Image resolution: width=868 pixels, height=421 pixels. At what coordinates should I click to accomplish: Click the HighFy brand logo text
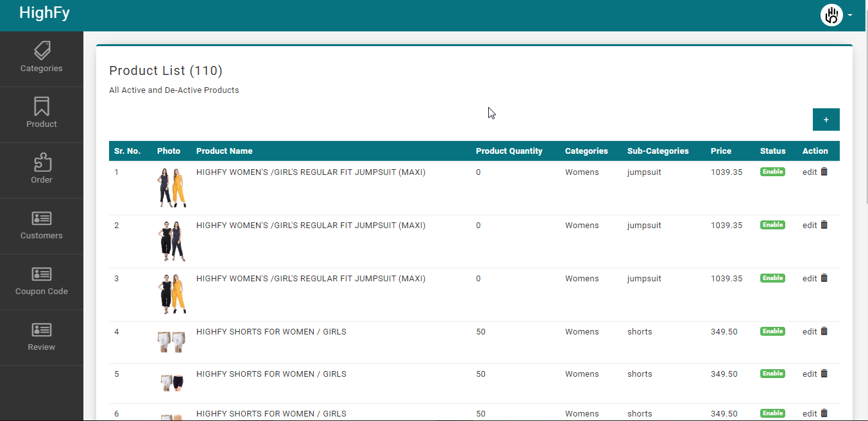coord(44,13)
